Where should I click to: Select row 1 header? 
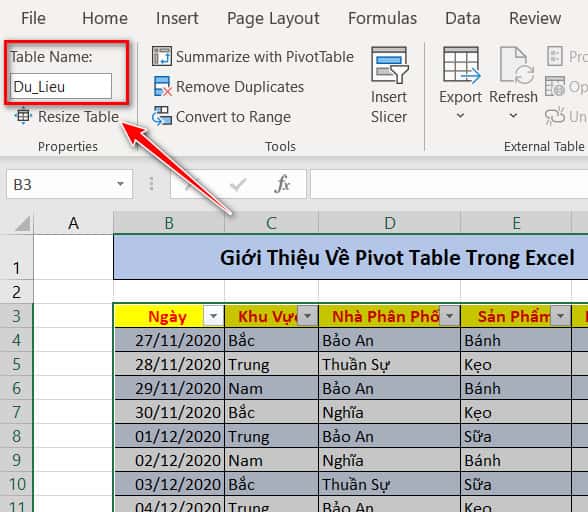(16, 258)
